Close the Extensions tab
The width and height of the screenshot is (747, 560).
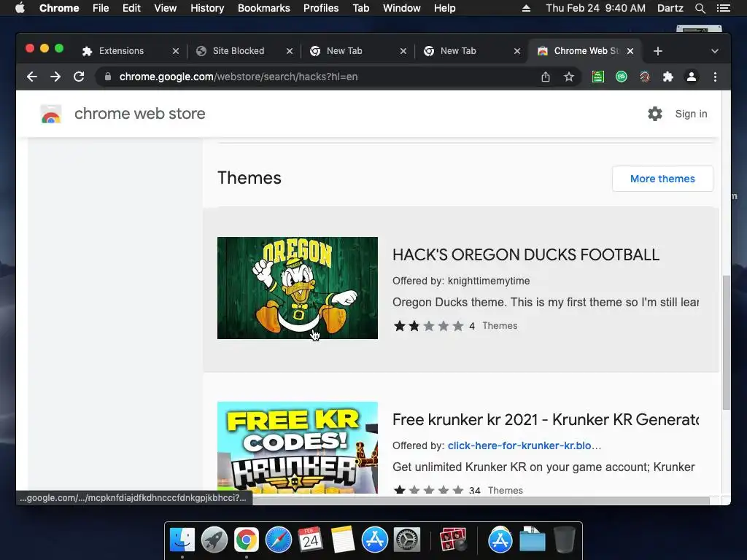(176, 51)
